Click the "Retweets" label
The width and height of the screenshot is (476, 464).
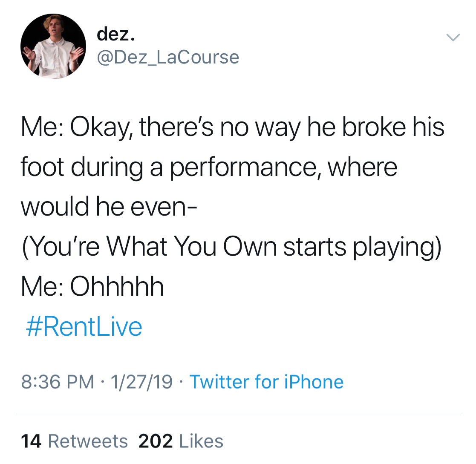point(88,441)
